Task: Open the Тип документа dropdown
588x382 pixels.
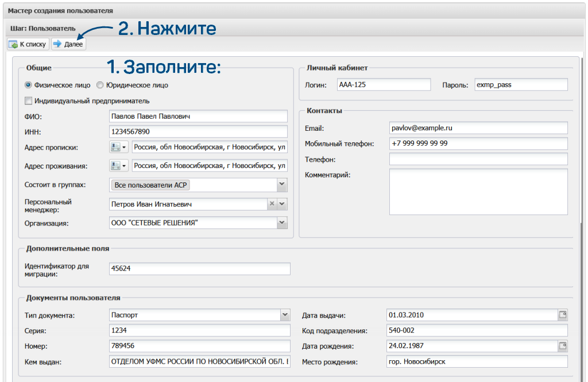Action: pyautogui.click(x=284, y=315)
